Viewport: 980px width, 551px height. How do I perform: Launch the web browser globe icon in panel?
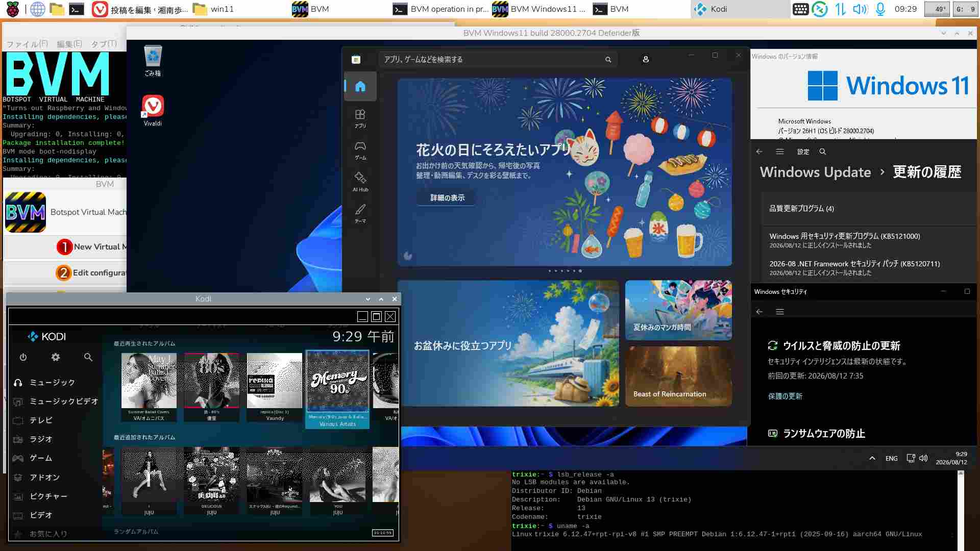[x=38, y=9]
